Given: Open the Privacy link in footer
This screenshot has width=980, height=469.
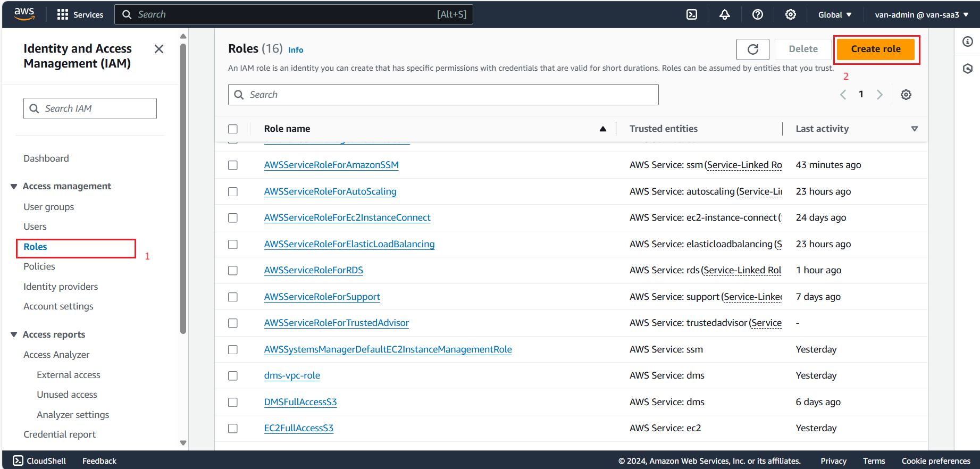Looking at the screenshot, I should (x=833, y=461).
